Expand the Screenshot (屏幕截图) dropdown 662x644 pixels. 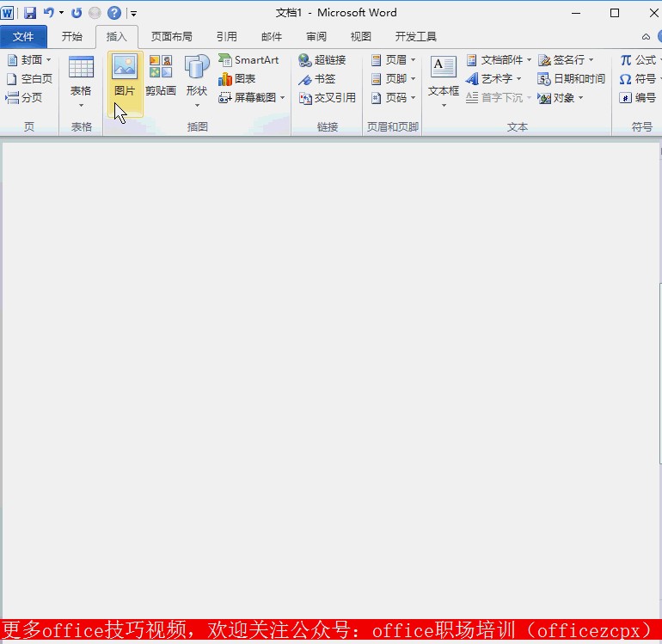coord(252,98)
